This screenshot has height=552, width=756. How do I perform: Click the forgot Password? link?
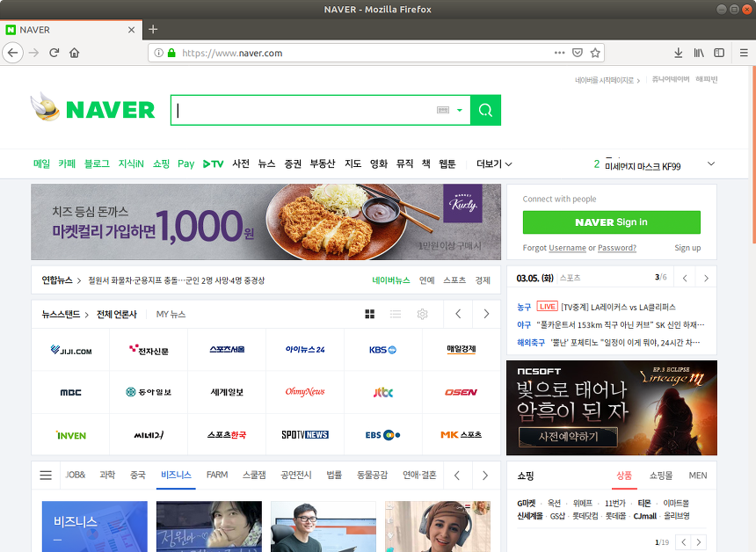pyautogui.click(x=617, y=248)
